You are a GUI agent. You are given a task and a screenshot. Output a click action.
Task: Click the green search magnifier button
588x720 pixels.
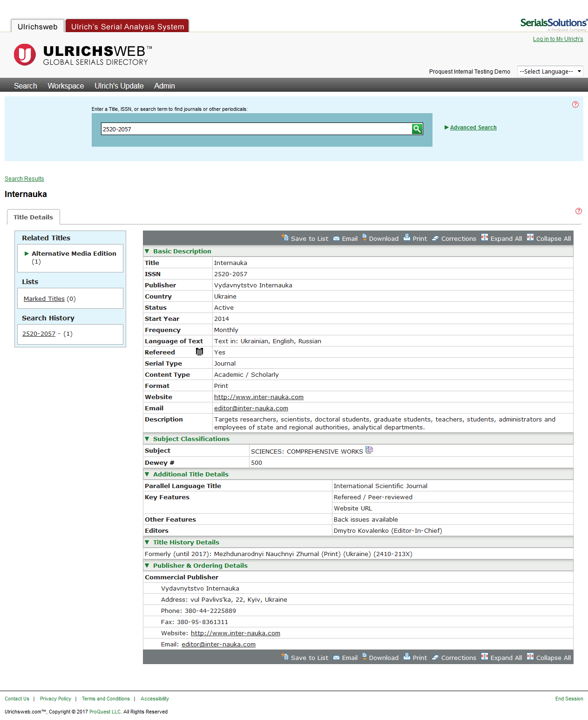417,129
